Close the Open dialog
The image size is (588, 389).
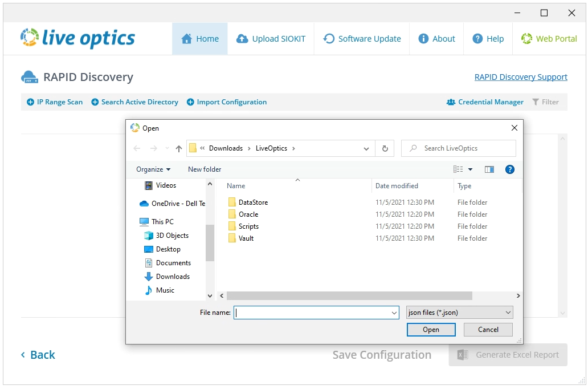point(514,128)
